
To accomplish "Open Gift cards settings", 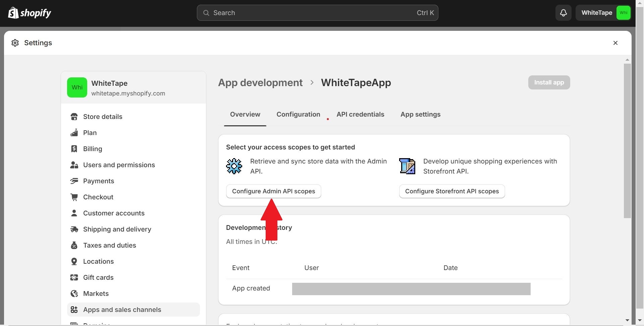I will (x=133, y=277).
